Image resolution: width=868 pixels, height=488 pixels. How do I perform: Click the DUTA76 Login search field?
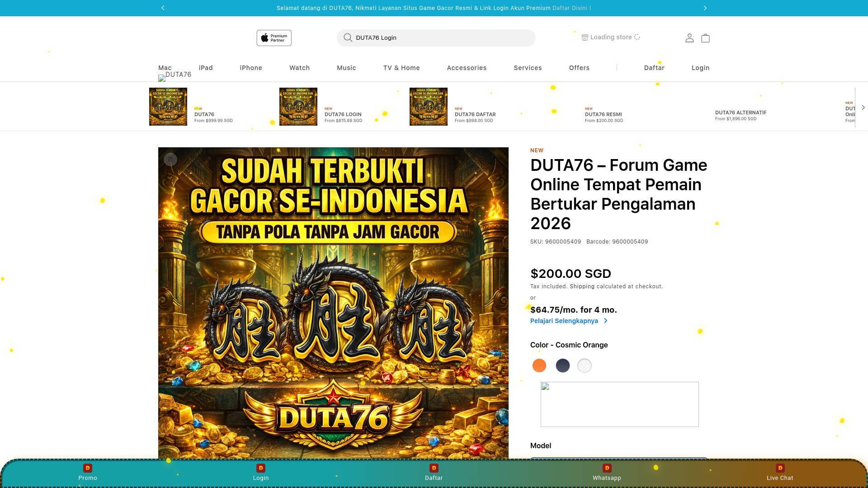[436, 38]
